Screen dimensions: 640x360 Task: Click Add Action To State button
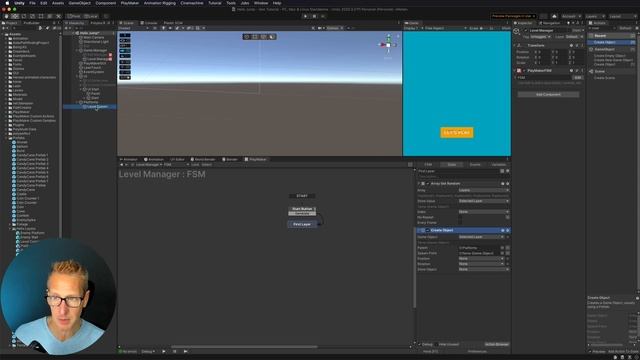(x=622, y=351)
